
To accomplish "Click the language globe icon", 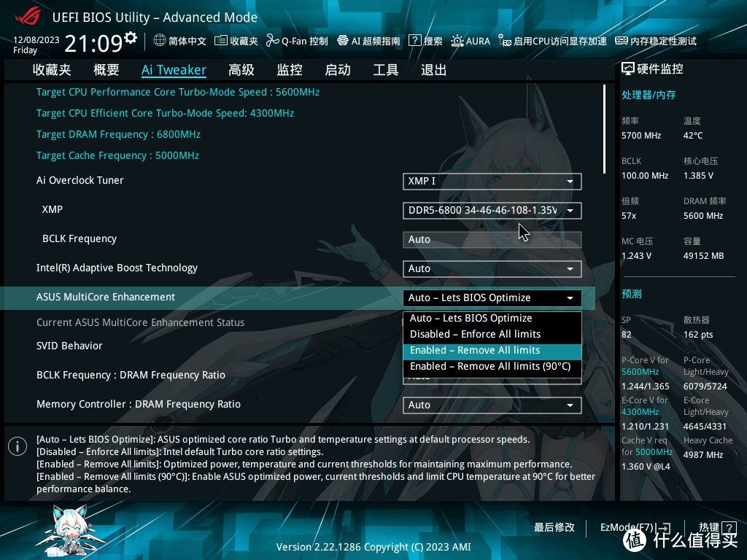I will (160, 41).
